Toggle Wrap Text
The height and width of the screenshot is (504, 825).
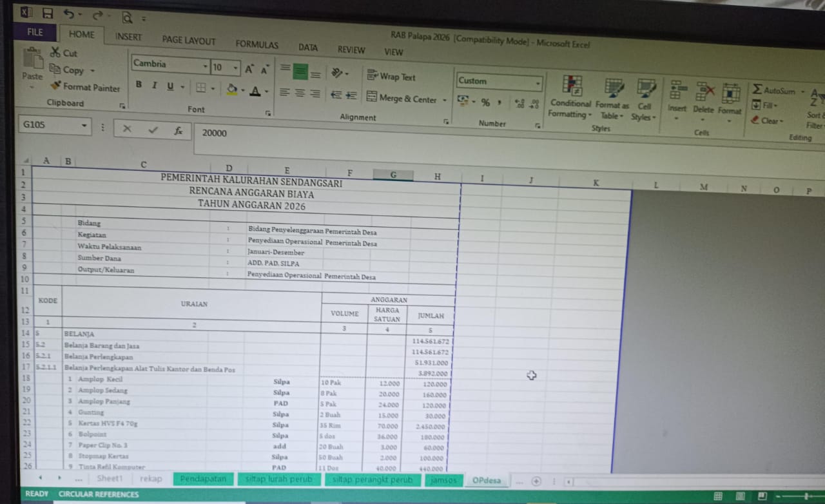[391, 77]
